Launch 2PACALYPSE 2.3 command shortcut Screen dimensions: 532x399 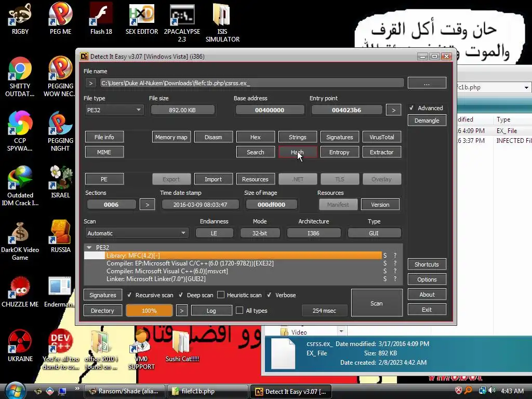coord(182,23)
